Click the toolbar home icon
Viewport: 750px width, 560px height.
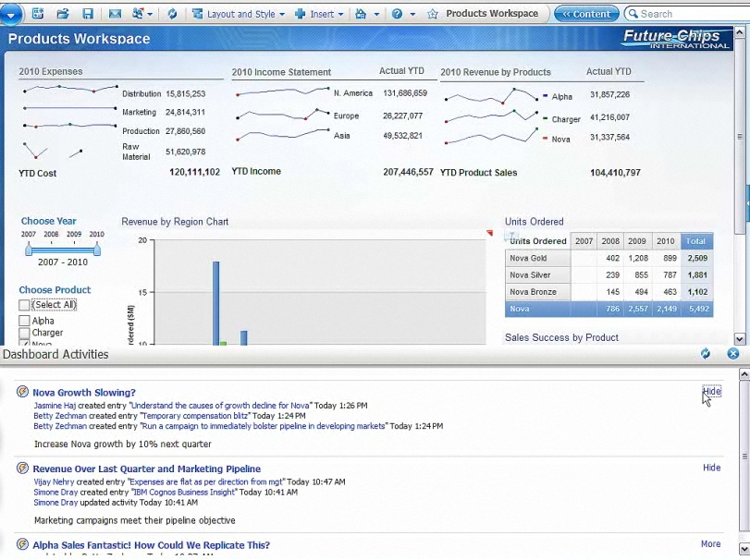[361, 14]
